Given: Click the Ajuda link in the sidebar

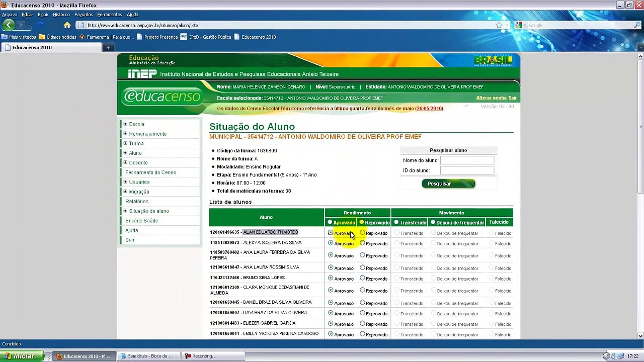Looking at the screenshot, I should click(131, 230).
